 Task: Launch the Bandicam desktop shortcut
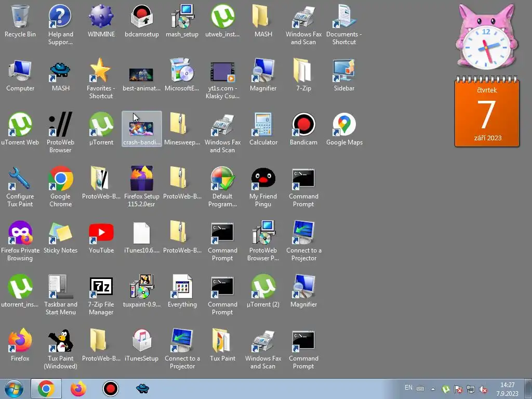303,128
